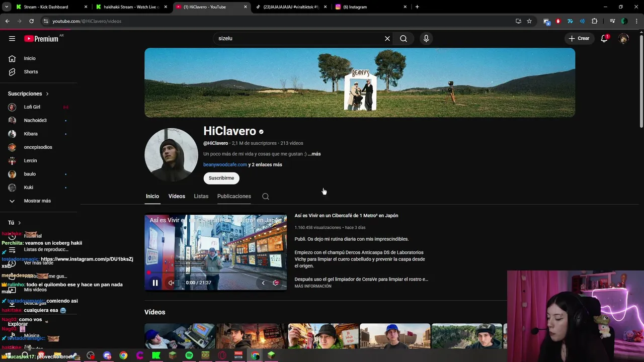Image resolution: width=644 pixels, height=362 pixels.
Task: Open a new browser tab
Action: point(417,7)
